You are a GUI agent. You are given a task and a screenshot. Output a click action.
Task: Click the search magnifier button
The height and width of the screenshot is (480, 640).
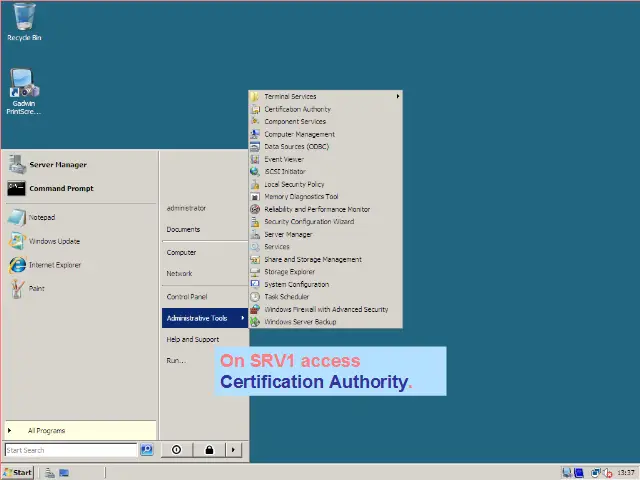[x=147, y=449]
